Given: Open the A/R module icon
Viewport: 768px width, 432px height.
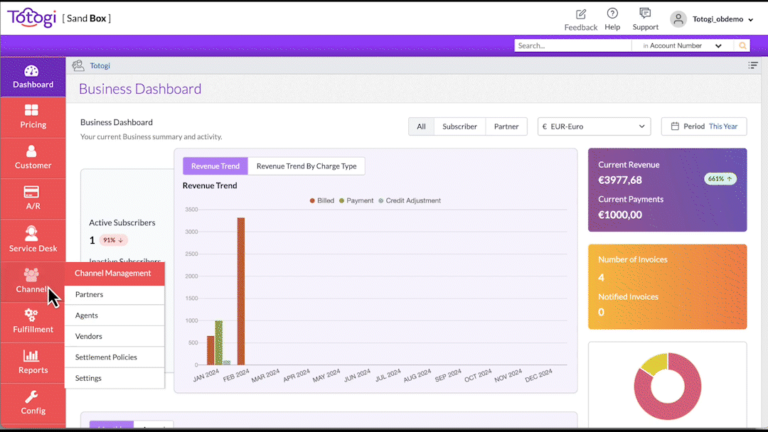Looking at the screenshot, I should pyautogui.click(x=32, y=198).
